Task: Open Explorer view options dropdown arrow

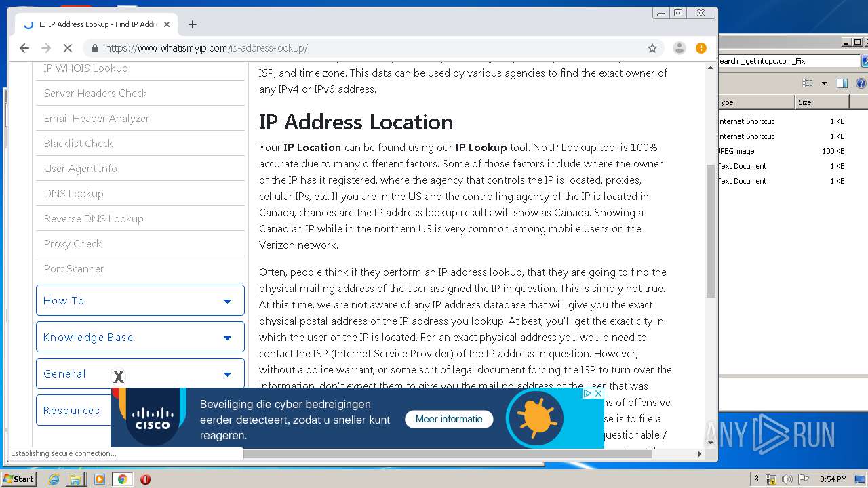Action: (x=824, y=83)
